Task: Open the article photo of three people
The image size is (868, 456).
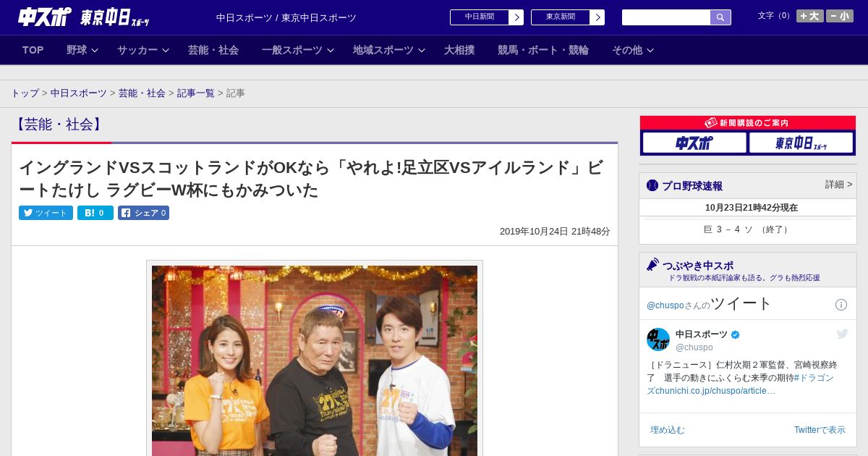Action: point(315,360)
